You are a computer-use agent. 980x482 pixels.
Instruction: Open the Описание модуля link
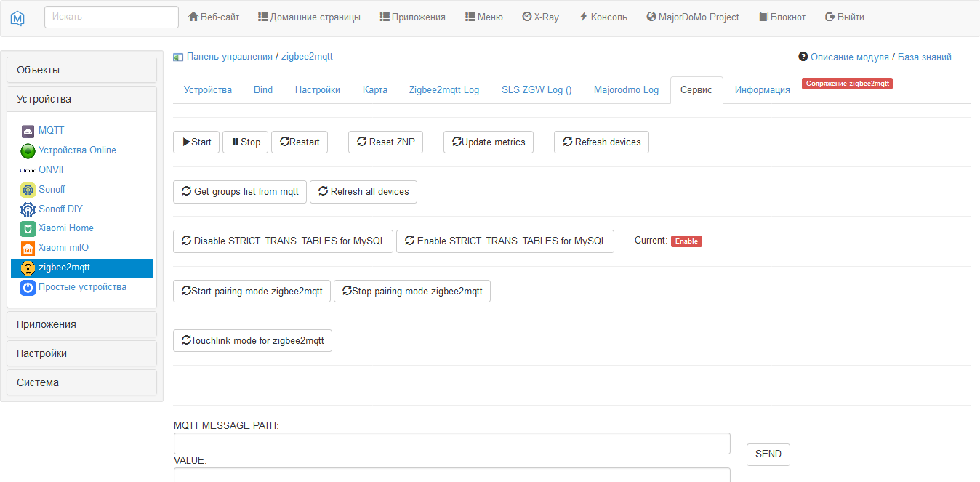click(848, 56)
